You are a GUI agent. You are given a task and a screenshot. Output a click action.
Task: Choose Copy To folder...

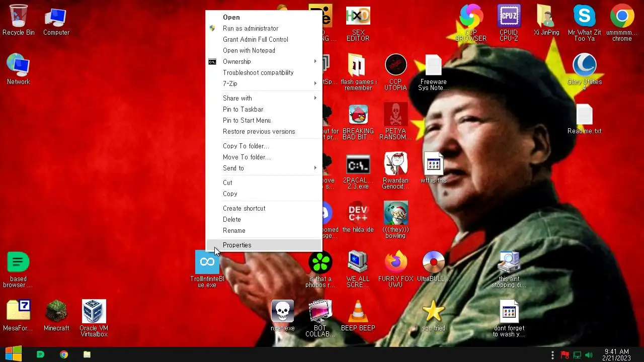(x=264, y=146)
